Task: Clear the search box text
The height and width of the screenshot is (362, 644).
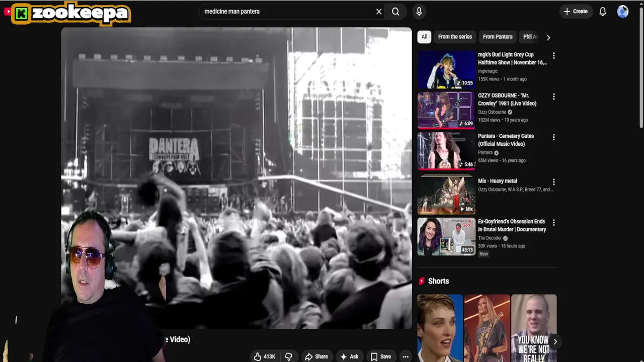Action: click(379, 12)
